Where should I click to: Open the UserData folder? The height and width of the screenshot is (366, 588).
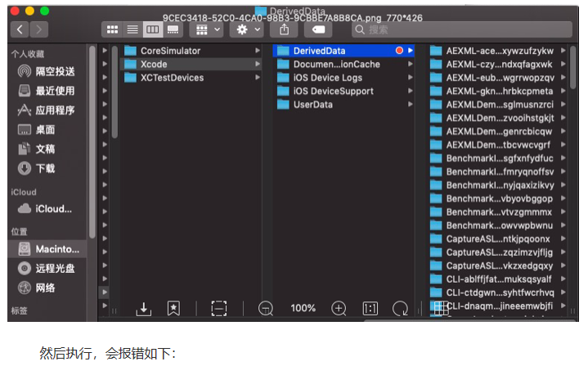click(343, 105)
